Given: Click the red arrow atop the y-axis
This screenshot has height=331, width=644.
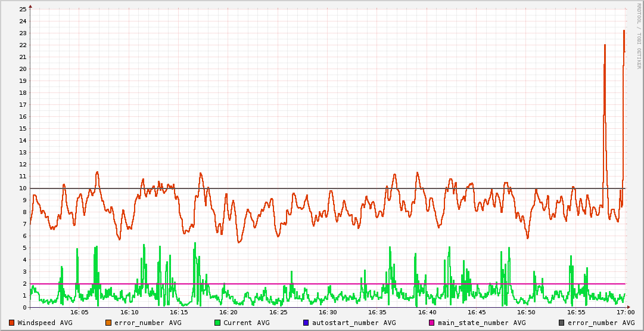Looking at the screenshot, I should (x=30, y=6).
